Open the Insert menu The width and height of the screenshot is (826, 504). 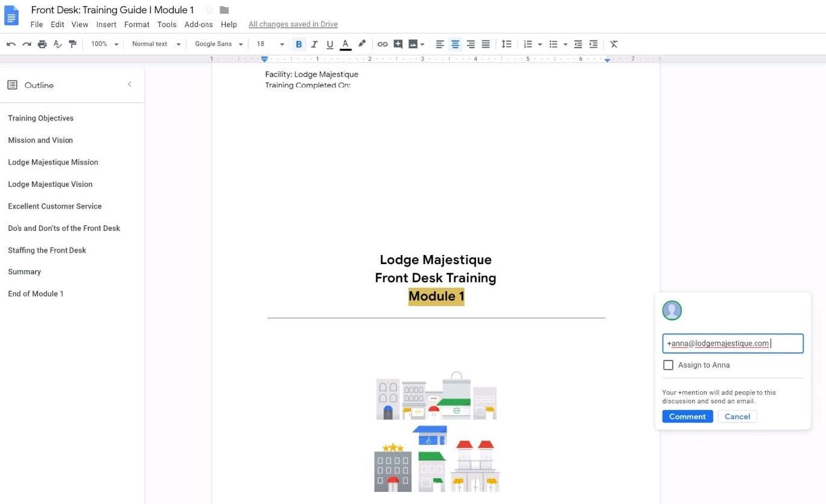(106, 25)
